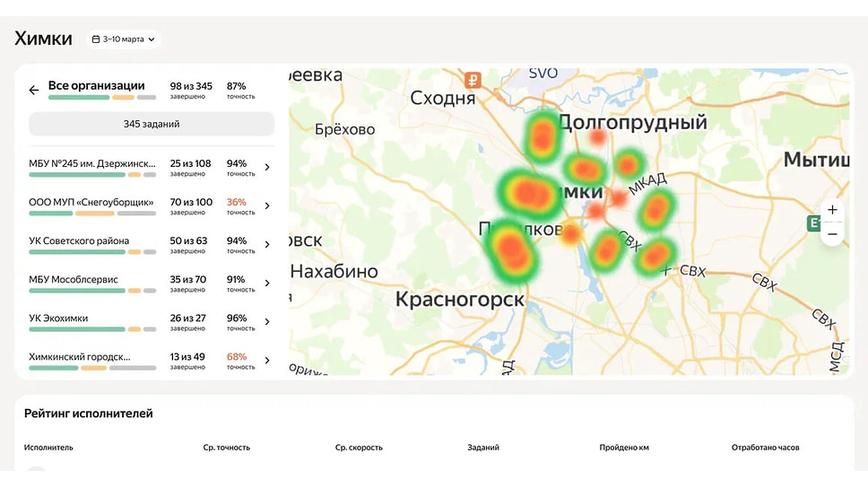Expand УК Советского района row chevron
This screenshot has width=868, height=488.
267,244
